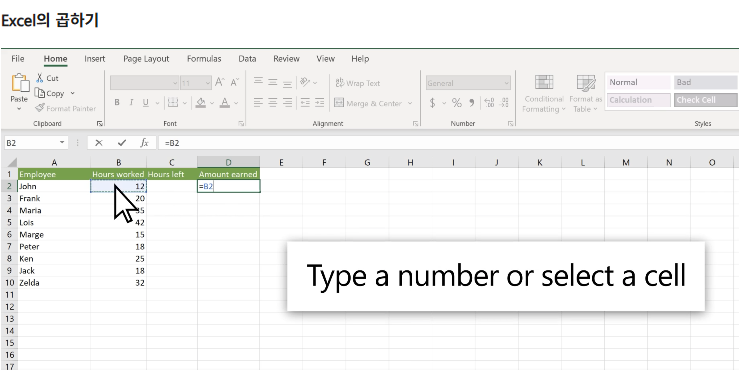Click the Cut scissors icon
Image resolution: width=739 pixels, height=370 pixels.
coord(40,78)
